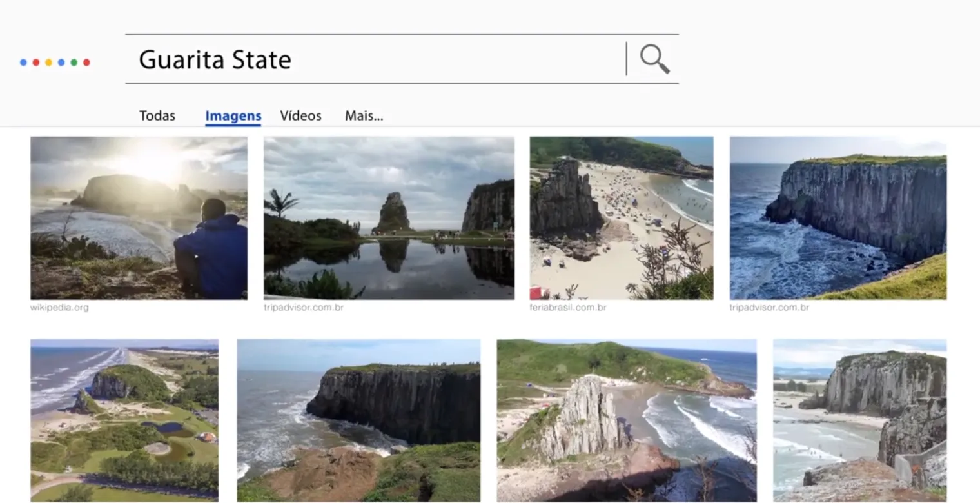Screen dimensions: 980x503
Task: Open cliff and blue ocean photo, top row
Action: coord(838,218)
